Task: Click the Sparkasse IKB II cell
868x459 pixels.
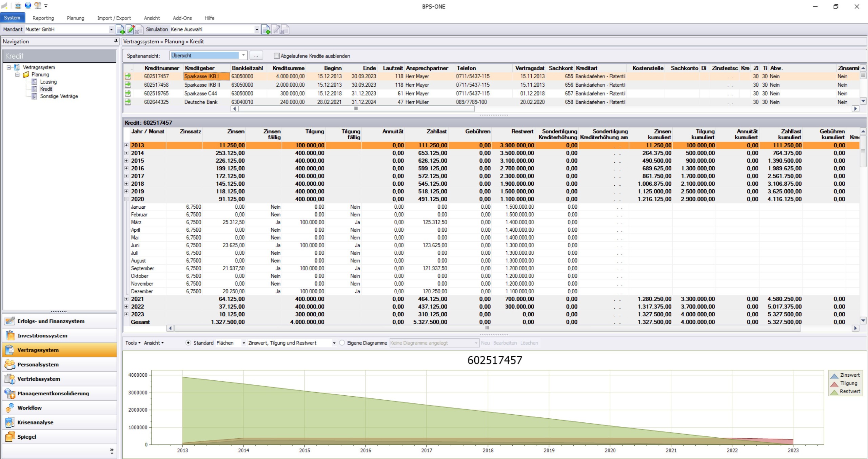Action: click(x=206, y=85)
